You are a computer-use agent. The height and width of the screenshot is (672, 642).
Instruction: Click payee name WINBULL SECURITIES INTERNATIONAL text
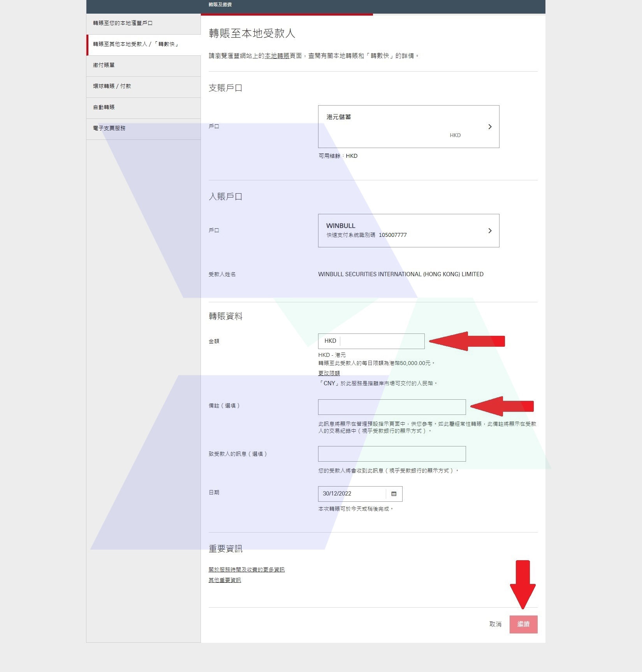coord(401,274)
